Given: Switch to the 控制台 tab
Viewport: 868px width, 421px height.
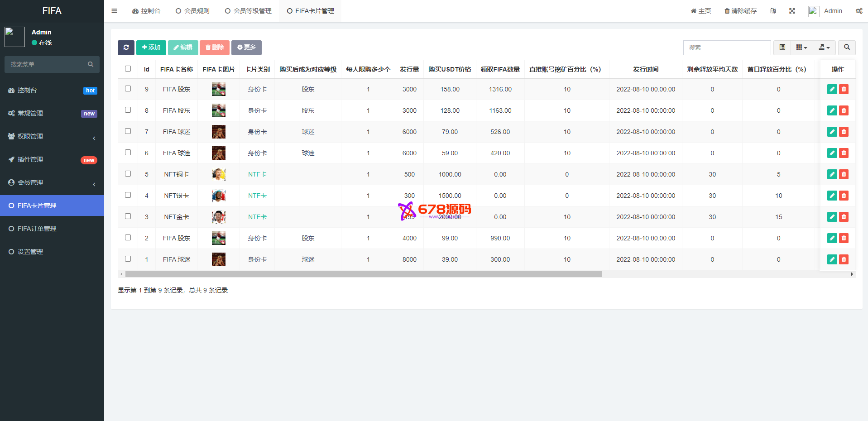Looking at the screenshot, I should (x=146, y=11).
